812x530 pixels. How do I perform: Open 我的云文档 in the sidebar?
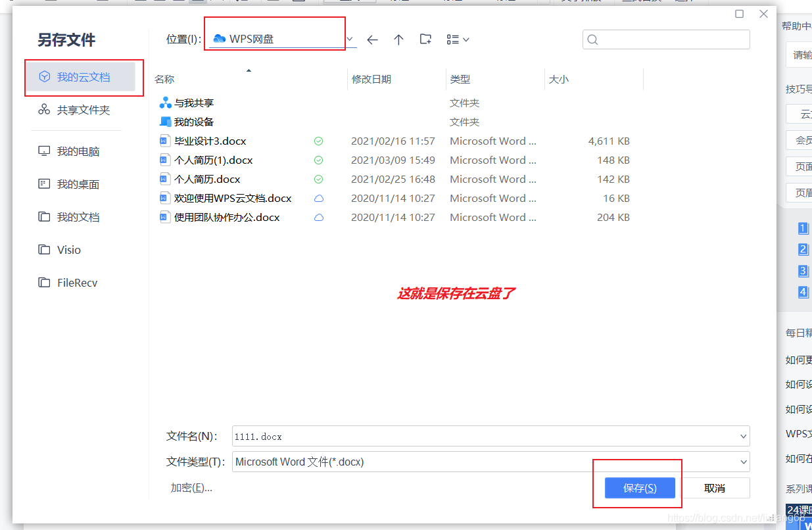point(81,77)
